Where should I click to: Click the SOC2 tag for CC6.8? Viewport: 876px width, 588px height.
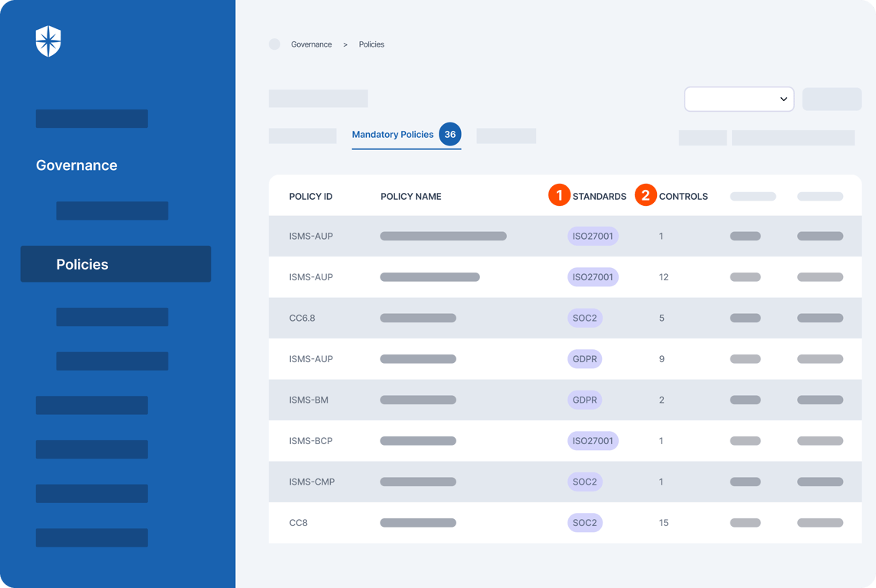585,318
